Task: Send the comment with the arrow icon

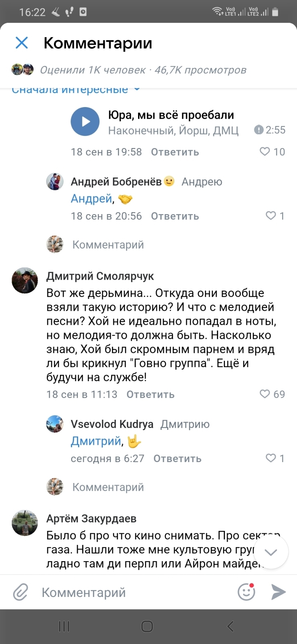Action: click(277, 592)
